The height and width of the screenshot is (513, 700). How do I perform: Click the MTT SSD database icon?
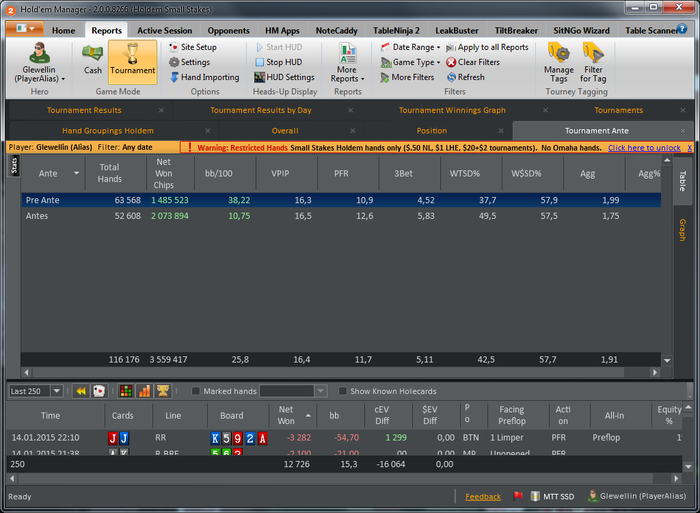click(x=535, y=496)
